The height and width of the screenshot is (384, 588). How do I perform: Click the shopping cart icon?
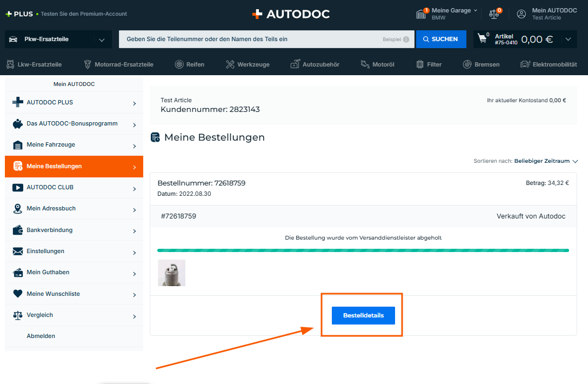click(482, 38)
